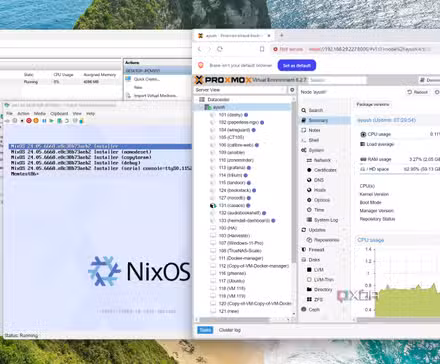
Task: Open the Server View dropdown
Action: pos(240,90)
